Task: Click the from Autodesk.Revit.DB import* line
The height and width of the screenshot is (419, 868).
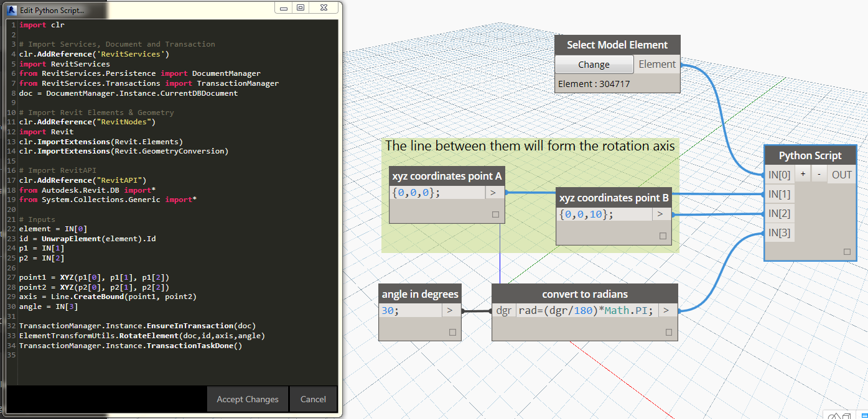Action: 87,190
